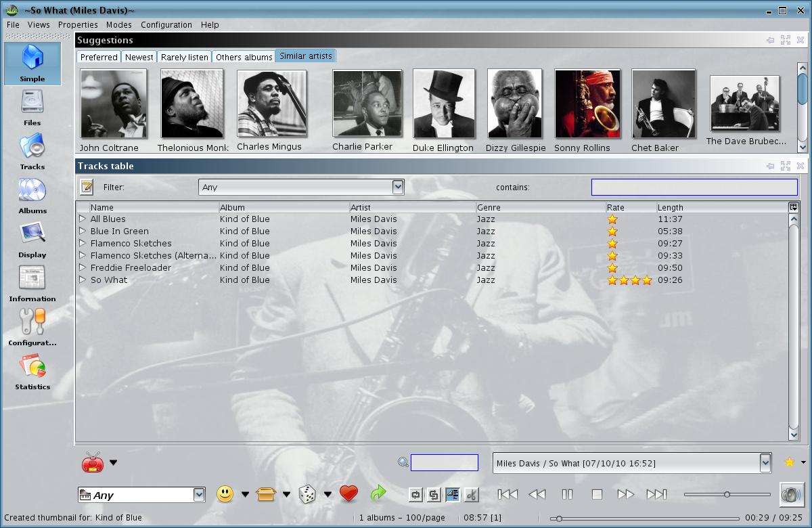The width and height of the screenshot is (812, 528).
Task: Play the Blue In Green row triangle
Action: pos(83,231)
